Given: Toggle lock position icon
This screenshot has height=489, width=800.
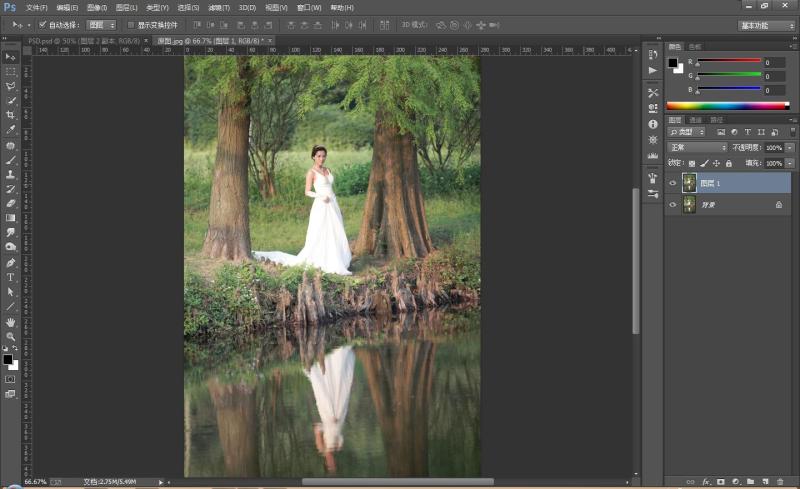Looking at the screenshot, I should tap(716, 163).
